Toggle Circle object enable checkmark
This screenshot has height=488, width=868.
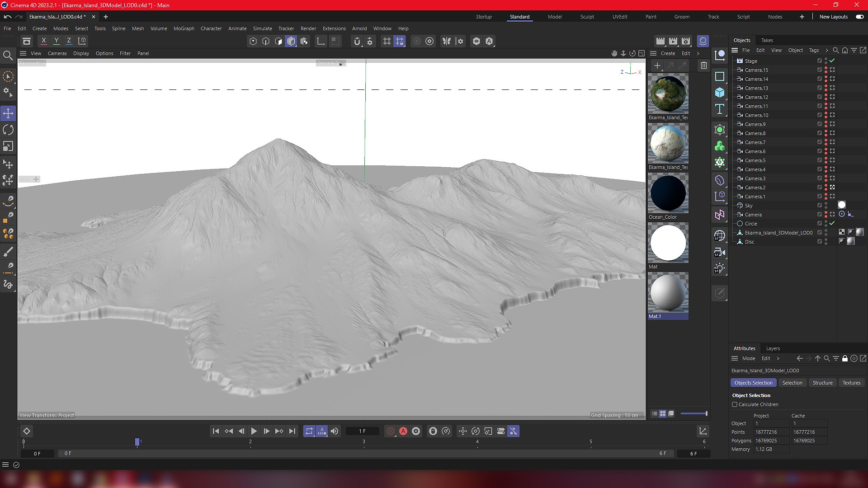click(832, 223)
